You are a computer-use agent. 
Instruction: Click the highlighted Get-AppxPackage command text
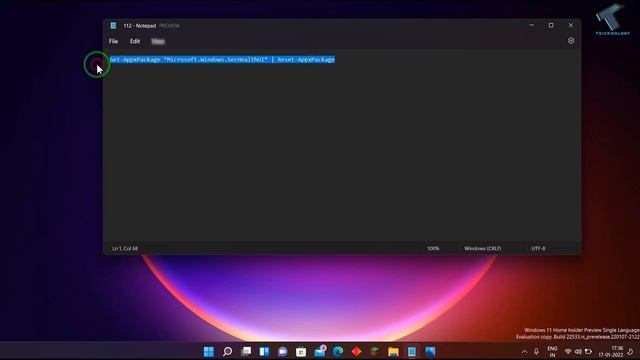tap(222, 60)
